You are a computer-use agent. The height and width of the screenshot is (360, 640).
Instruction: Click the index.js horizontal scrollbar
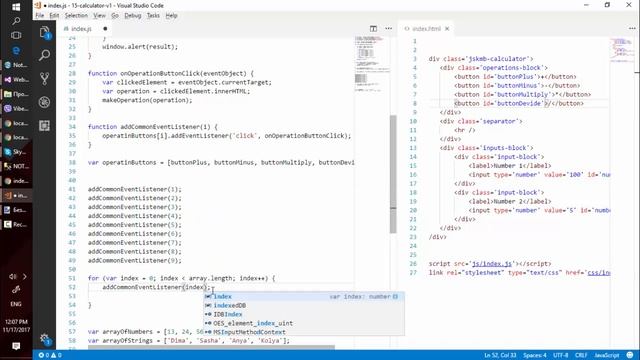[211, 347]
